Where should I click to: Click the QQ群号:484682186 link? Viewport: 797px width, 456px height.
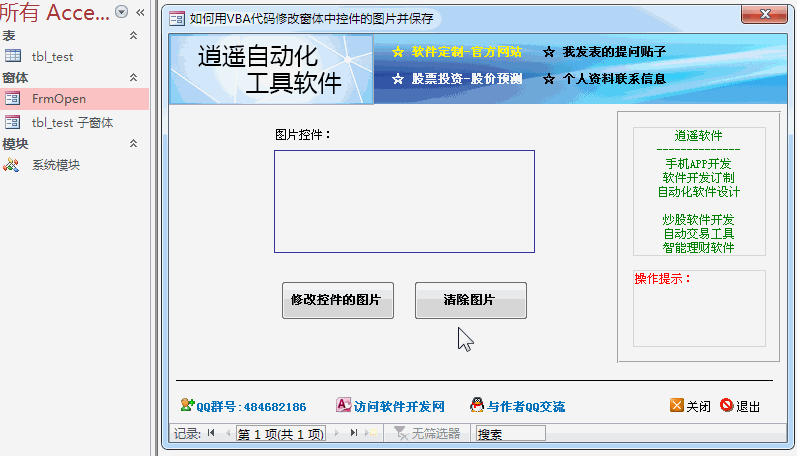coord(251,407)
